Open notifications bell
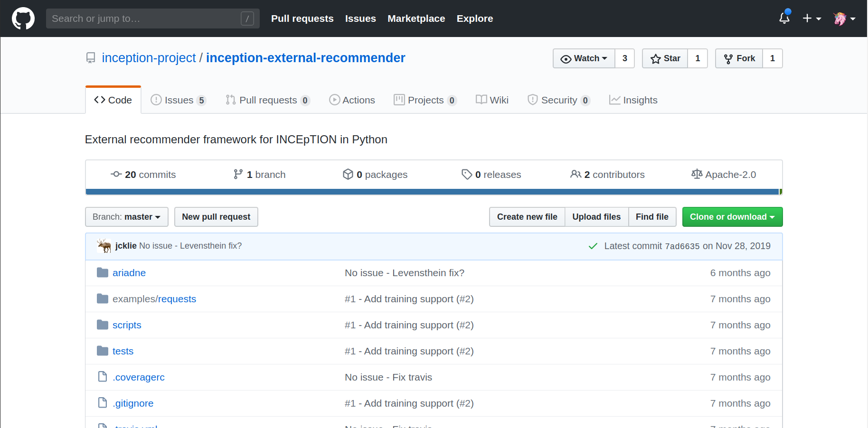The image size is (868, 428). pyautogui.click(x=784, y=19)
